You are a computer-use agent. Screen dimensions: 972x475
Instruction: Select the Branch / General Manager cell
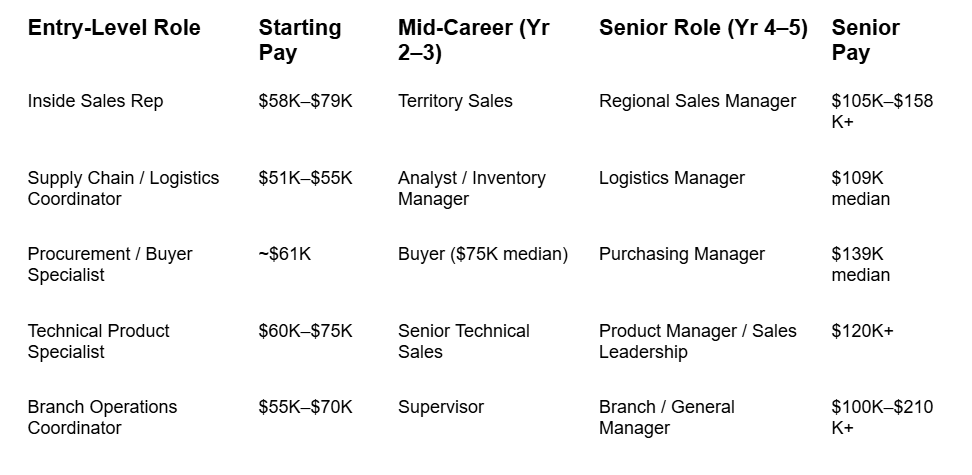click(666, 417)
